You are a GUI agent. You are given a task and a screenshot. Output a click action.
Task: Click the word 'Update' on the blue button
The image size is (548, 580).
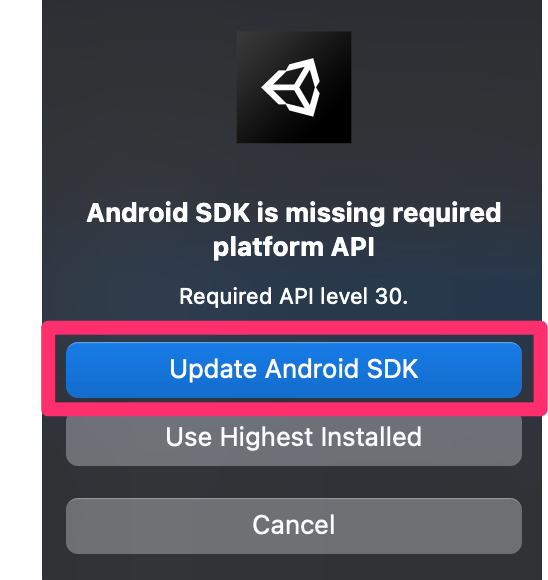click(x=213, y=370)
